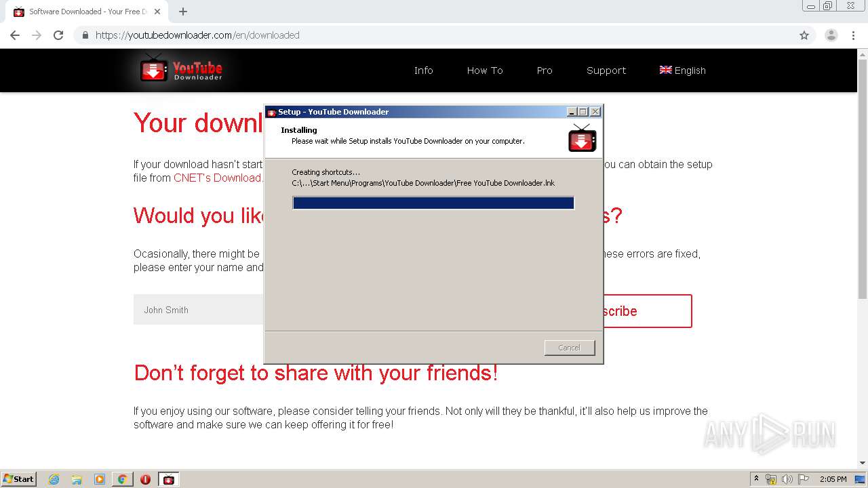Click the TV logo in Setup dialog
The width and height of the screenshot is (868, 488).
pyautogui.click(x=582, y=138)
